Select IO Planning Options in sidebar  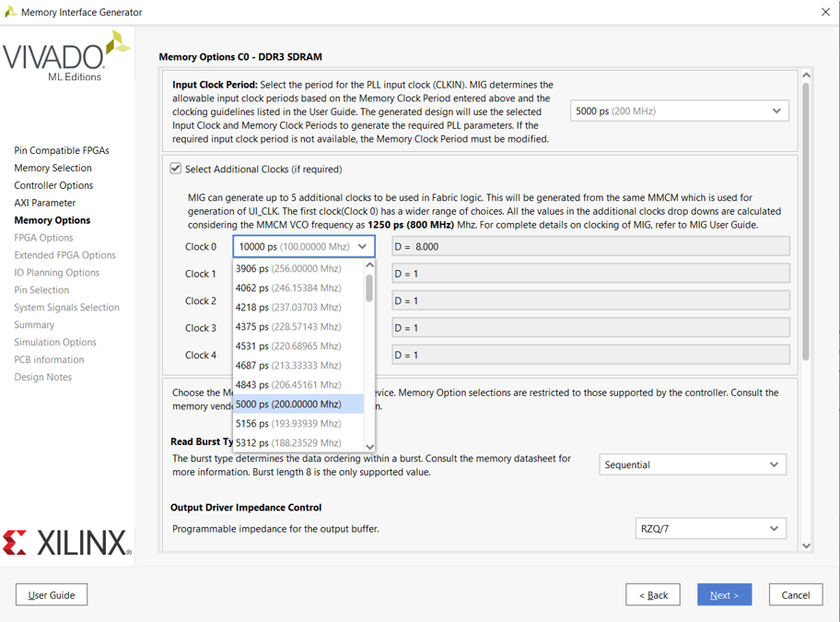click(x=57, y=272)
